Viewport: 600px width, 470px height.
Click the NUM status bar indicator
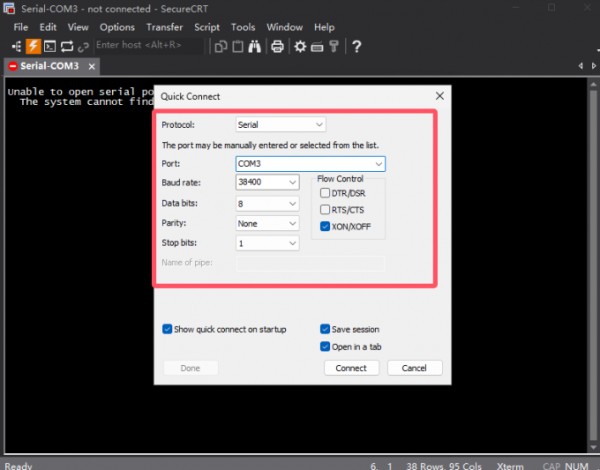click(577, 466)
